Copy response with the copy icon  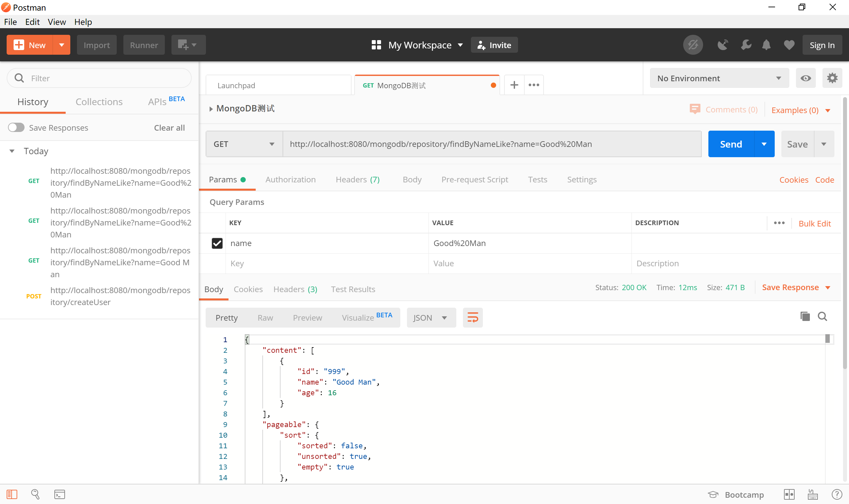coord(805,317)
